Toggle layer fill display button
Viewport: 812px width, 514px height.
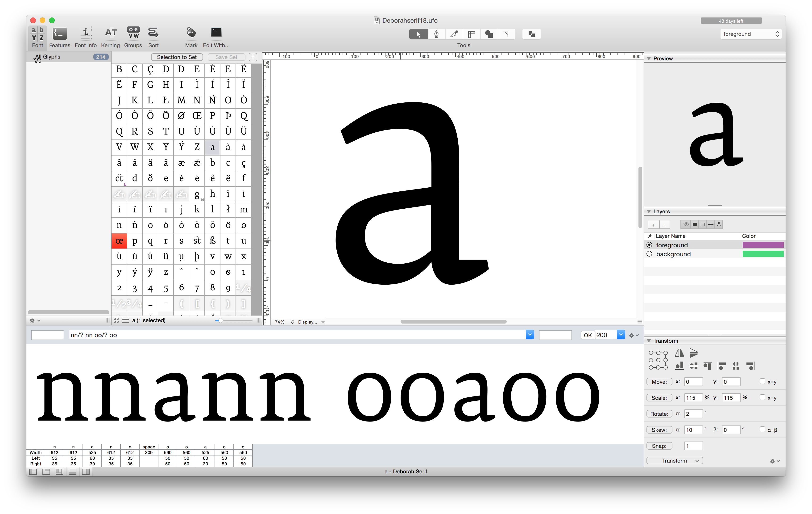coord(695,224)
